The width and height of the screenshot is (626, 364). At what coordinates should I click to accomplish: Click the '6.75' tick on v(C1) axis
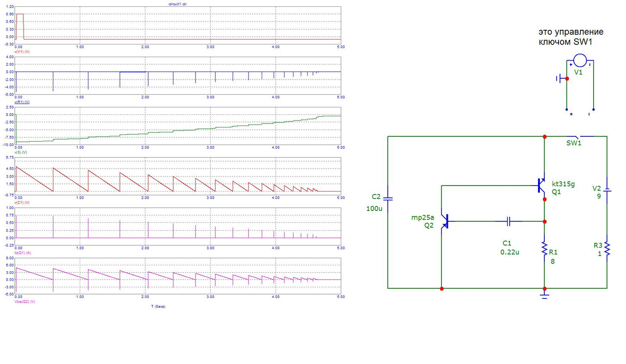(x=10, y=158)
